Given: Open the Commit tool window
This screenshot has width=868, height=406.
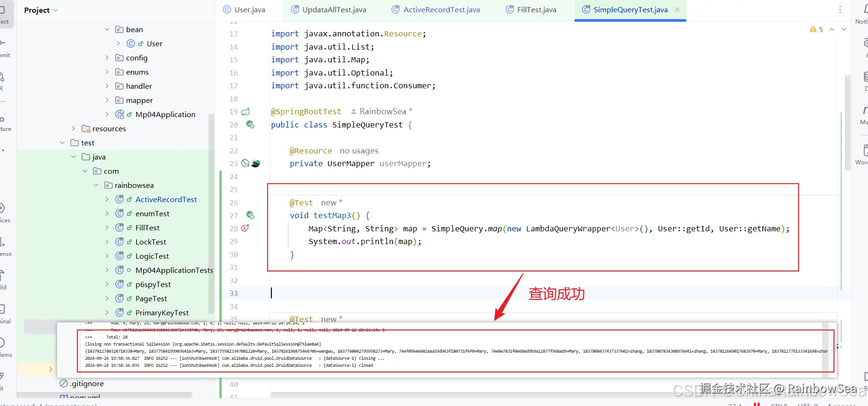Looking at the screenshot, I should point(5,49).
